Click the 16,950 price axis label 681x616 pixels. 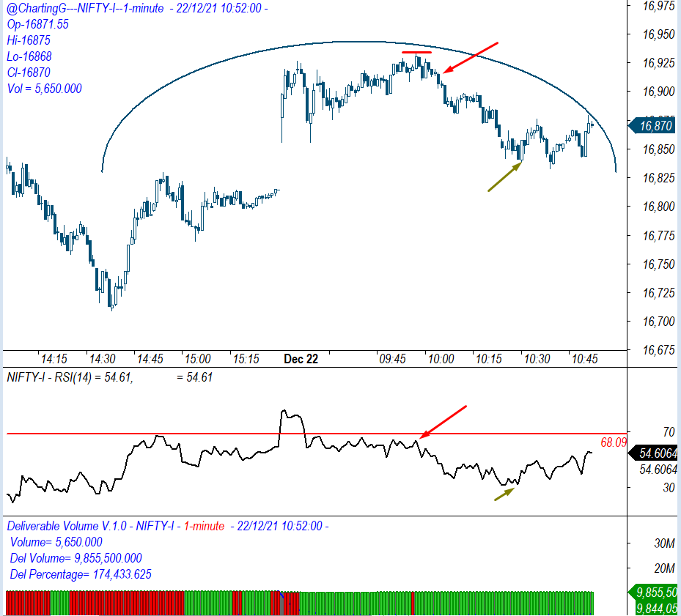(658, 34)
